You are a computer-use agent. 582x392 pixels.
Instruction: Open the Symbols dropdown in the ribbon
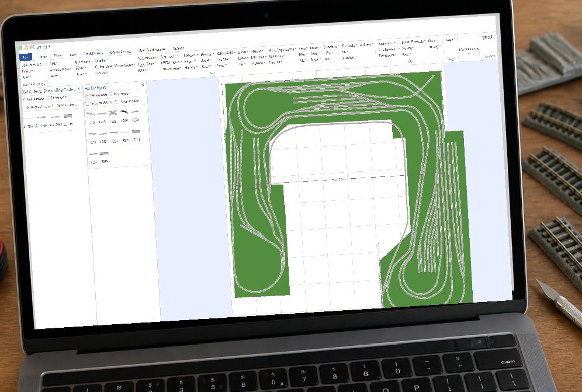[x=489, y=37]
